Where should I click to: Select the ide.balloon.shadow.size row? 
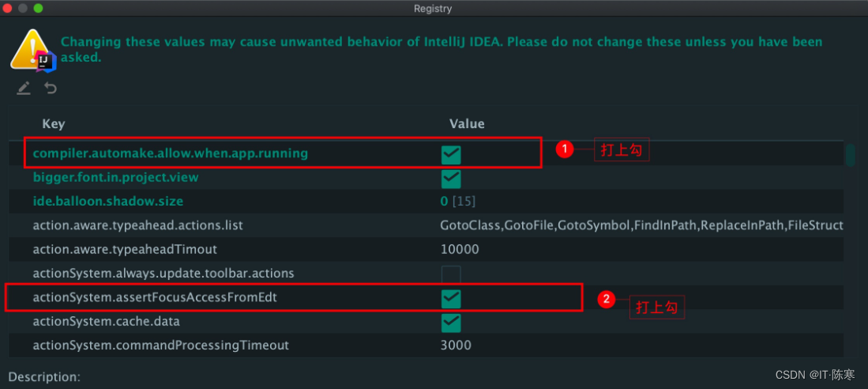tap(426, 201)
